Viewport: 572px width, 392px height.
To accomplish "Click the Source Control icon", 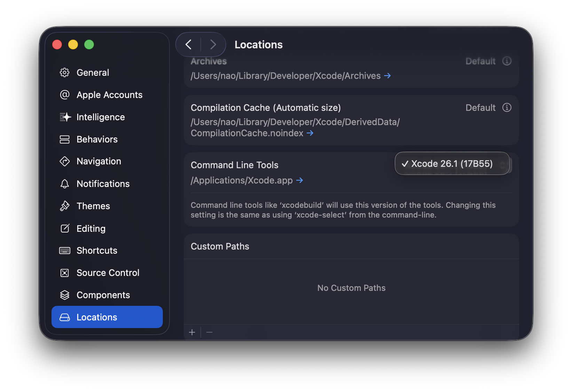I will (x=65, y=273).
